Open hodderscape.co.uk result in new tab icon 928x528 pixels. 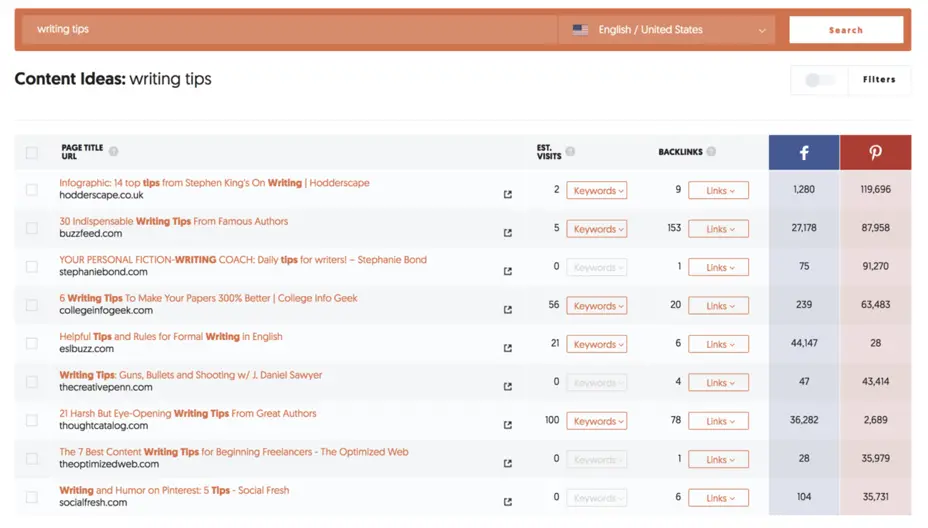click(x=507, y=194)
